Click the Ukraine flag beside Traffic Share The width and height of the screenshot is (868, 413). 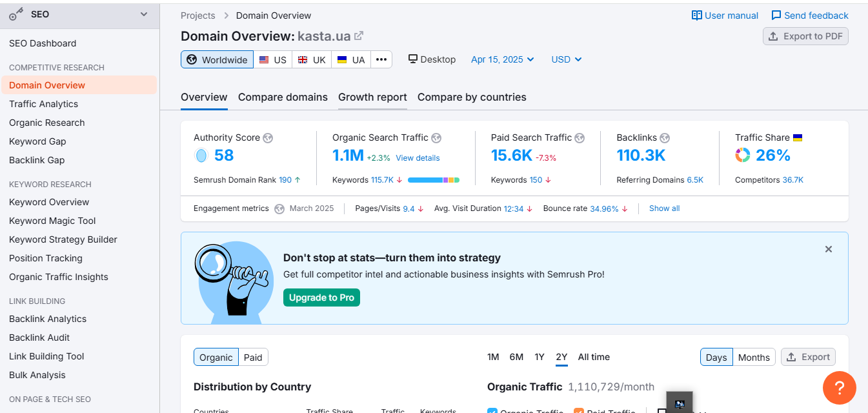tap(798, 137)
